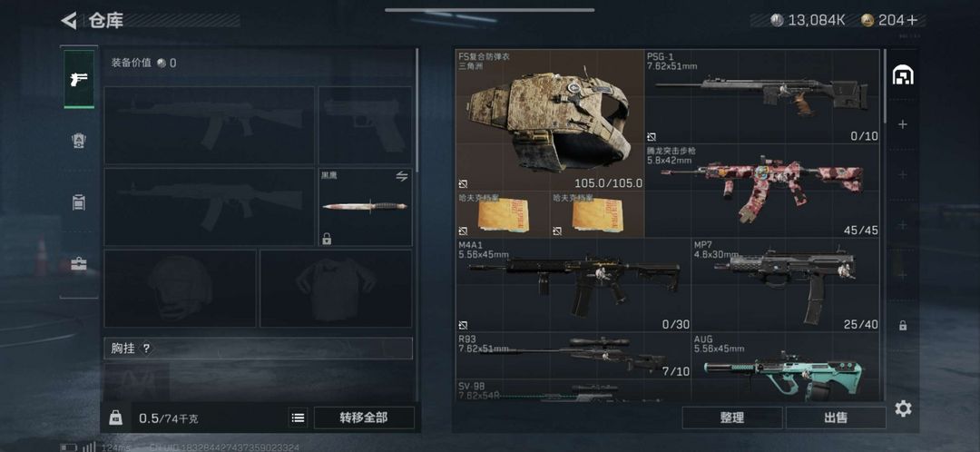Add a stash page with the first plus
The height and width of the screenshot is (452, 980).
click(903, 124)
